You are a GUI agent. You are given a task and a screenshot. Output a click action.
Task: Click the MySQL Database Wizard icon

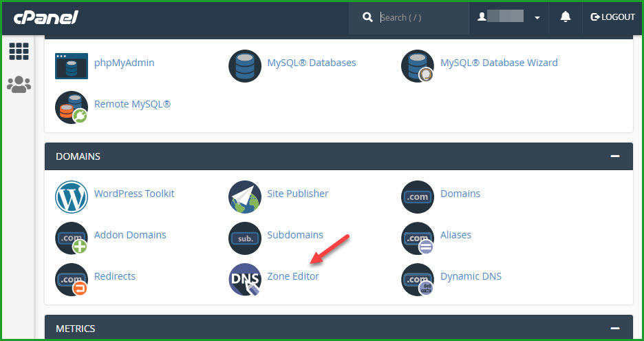[418, 66]
